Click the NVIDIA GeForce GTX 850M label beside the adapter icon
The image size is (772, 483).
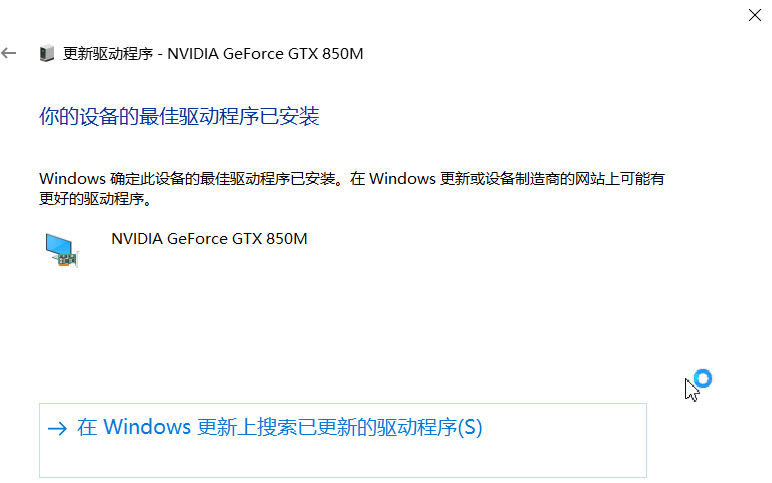[209, 239]
